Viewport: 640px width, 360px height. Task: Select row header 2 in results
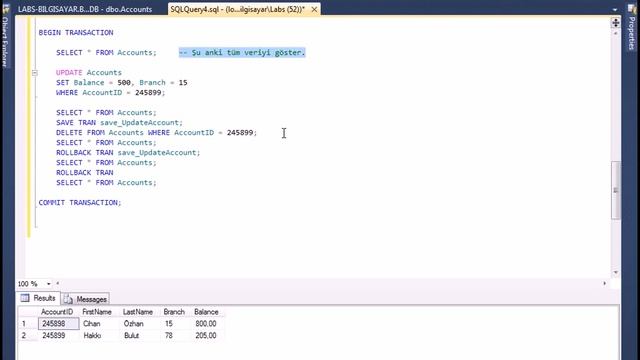click(28, 336)
